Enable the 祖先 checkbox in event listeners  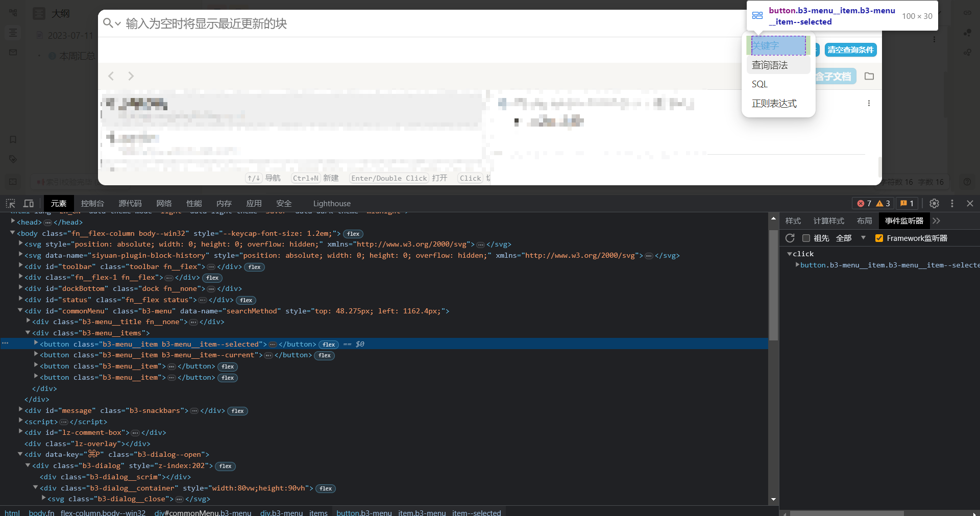point(806,238)
